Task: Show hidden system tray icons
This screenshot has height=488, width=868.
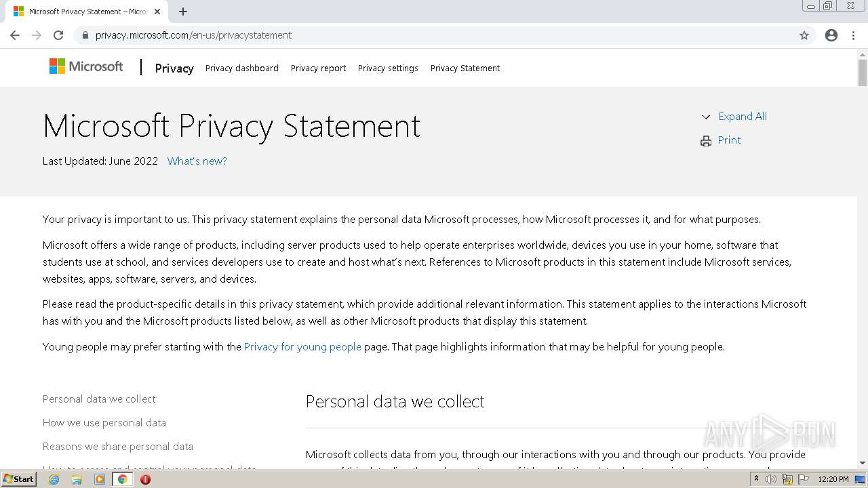Action: tap(756, 479)
